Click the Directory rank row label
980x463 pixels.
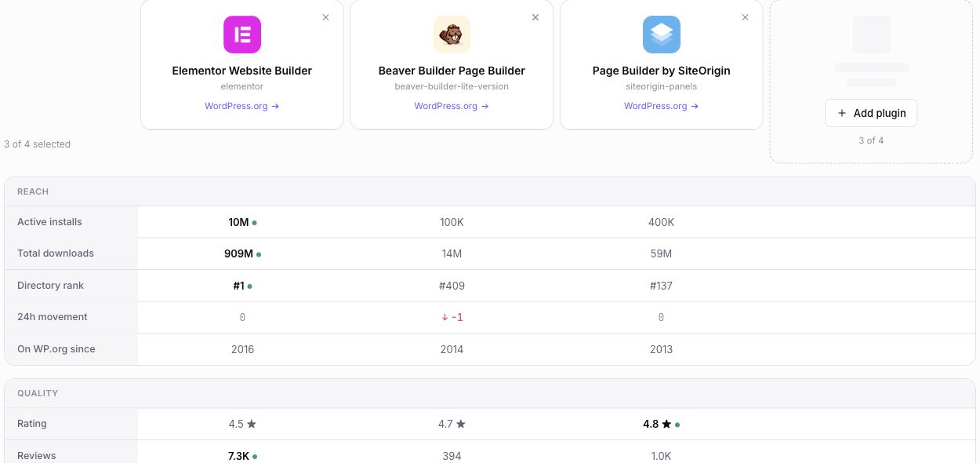(50, 286)
